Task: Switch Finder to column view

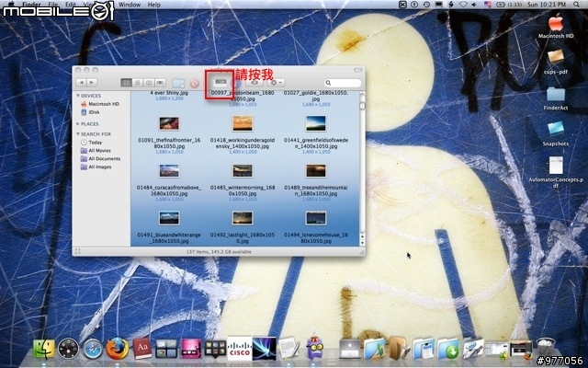Action: [149, 83]
